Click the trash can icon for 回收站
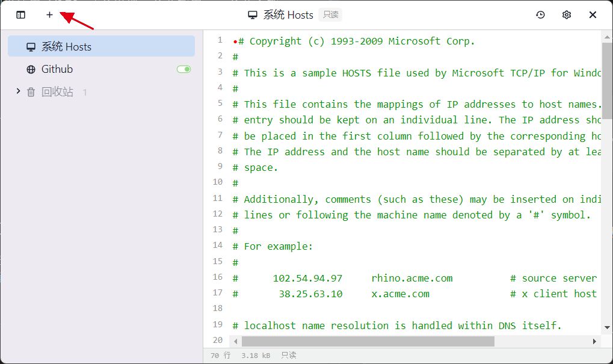This screenshot has height=364, width=613. coord(31,92)
